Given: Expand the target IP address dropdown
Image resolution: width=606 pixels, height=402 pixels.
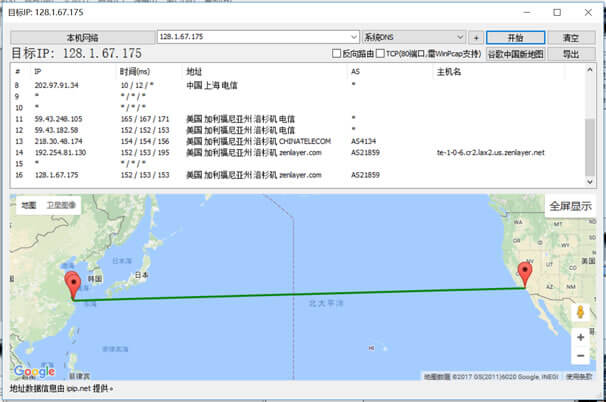Looking at the screenshot, I should [353, 37].
